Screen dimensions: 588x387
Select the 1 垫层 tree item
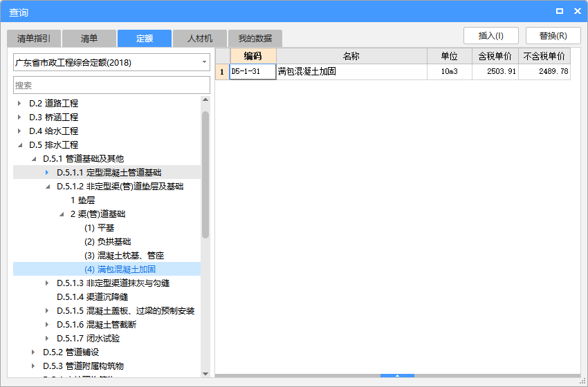click(82, 200)
